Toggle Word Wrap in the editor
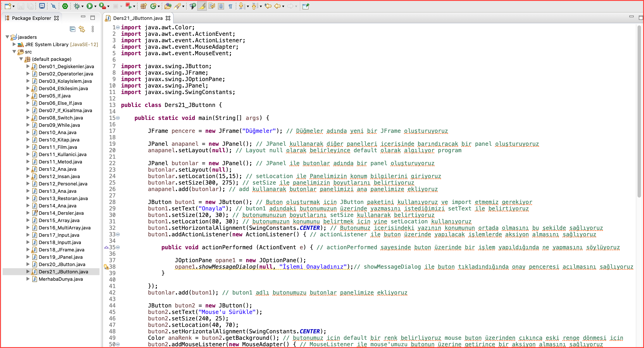644x348 pixels. pos(212,6)
